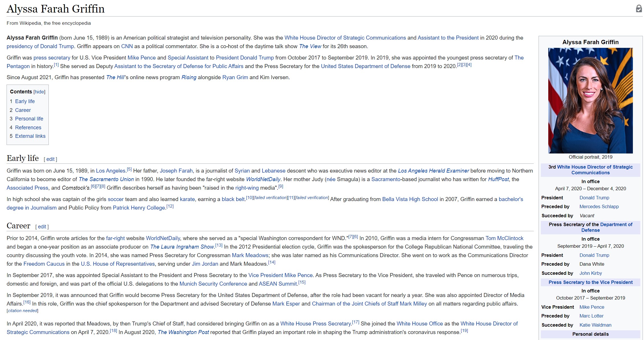The height and width of the screenshot is (340, 644).
Task: Open black belt link
Action: click(x=233, y=199)
